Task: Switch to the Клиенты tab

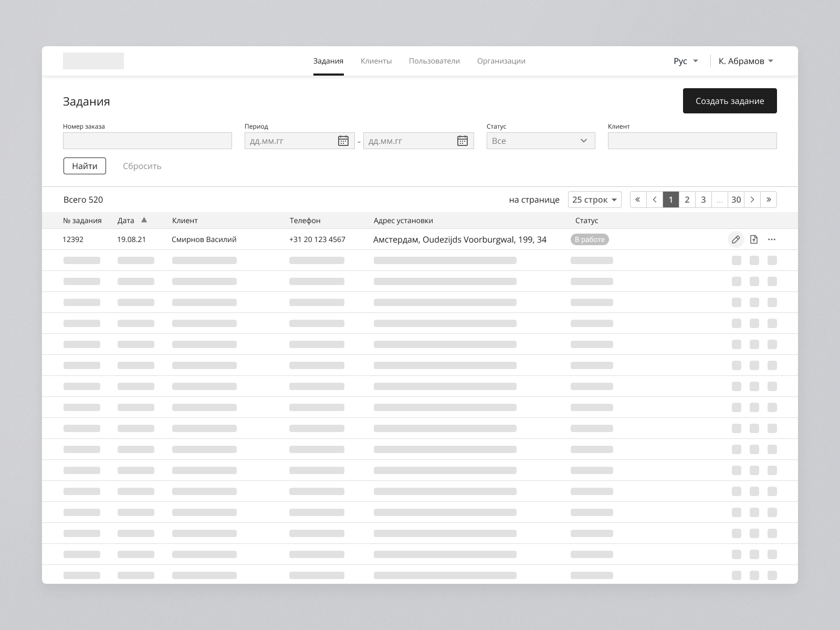Action: point(376,61)
